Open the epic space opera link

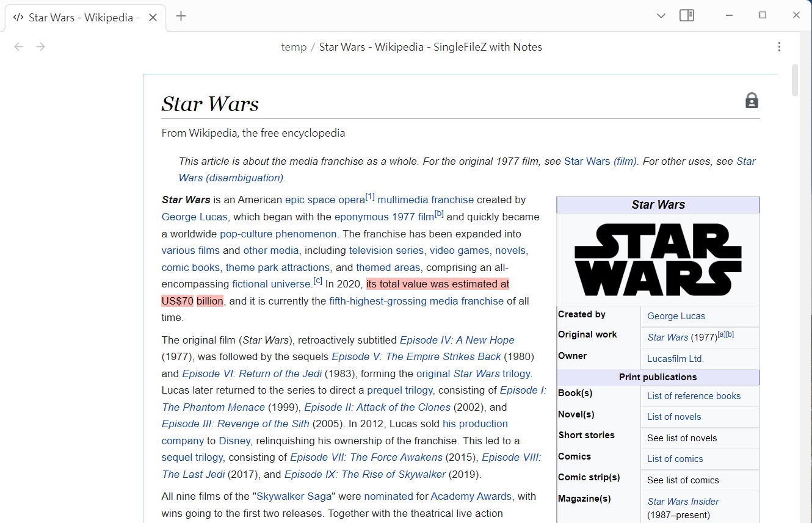pos(325,200)
